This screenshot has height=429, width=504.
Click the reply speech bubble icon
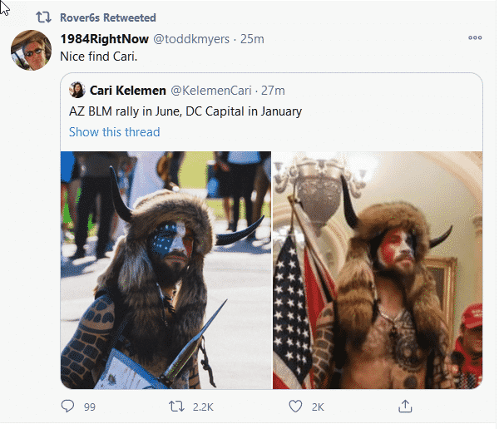[x=69, y=407]
